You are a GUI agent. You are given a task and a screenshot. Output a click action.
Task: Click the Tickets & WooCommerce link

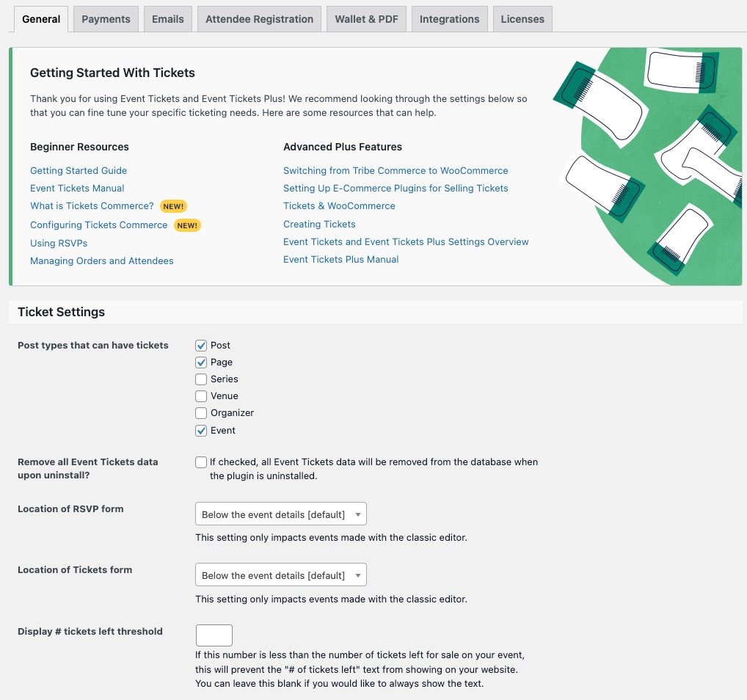click(x=339, y=206)
